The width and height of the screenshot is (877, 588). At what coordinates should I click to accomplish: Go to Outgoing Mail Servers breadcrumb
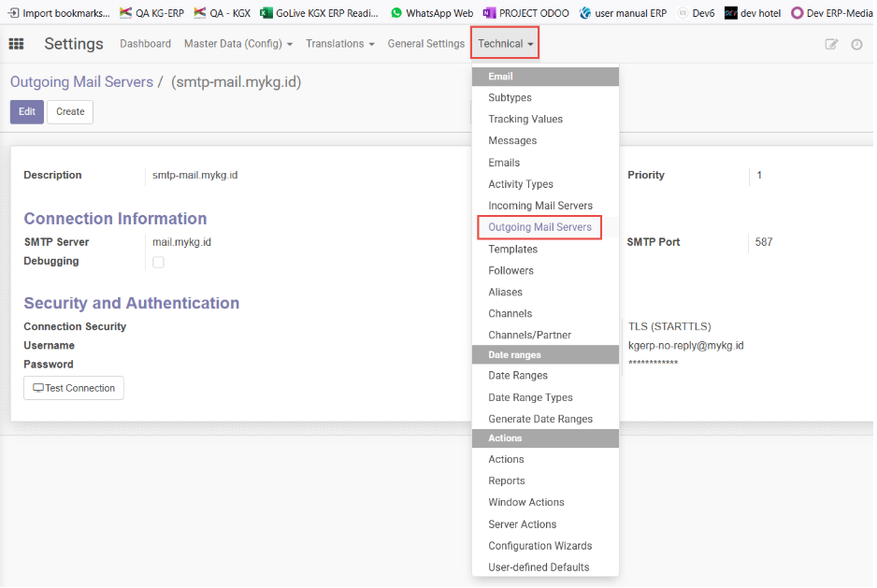pos(81,82)
